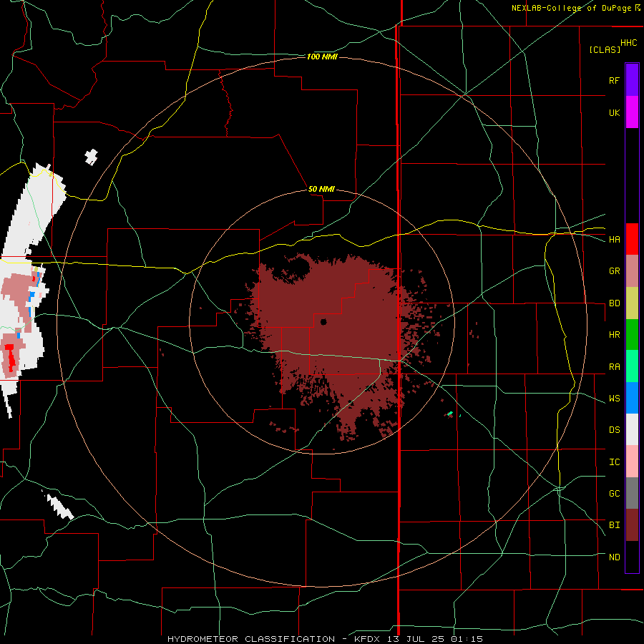
Task: Click the "IC" legend label
Action: pos(614,462)
